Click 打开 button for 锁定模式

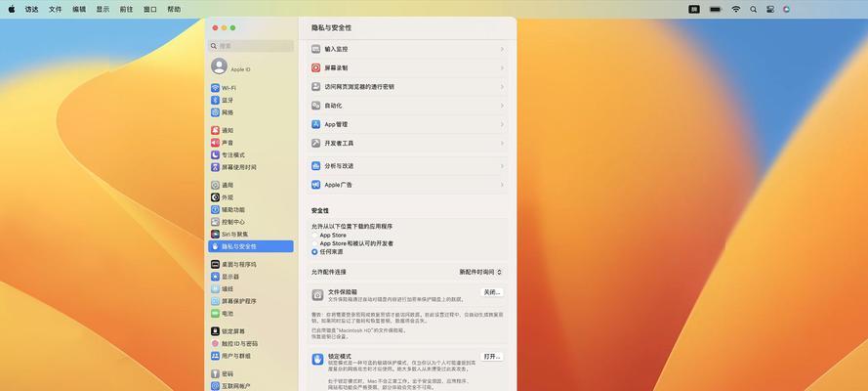(x=491, y=356)
